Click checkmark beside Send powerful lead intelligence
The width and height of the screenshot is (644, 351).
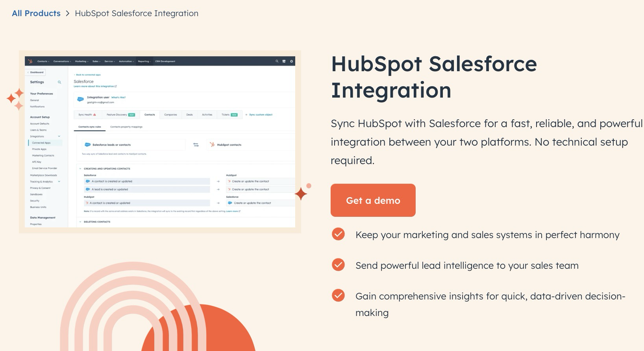tap(338, 265)
